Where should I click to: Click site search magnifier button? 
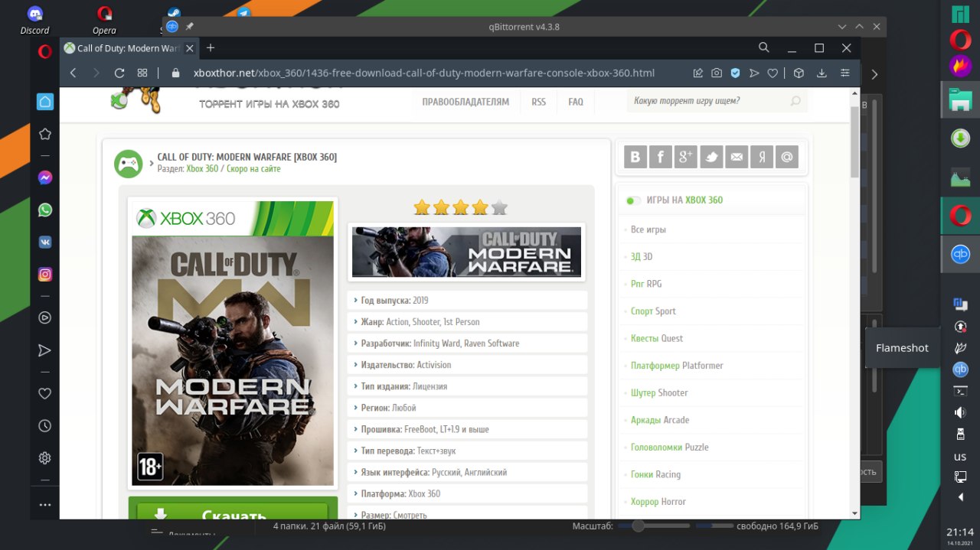(796, 101)
